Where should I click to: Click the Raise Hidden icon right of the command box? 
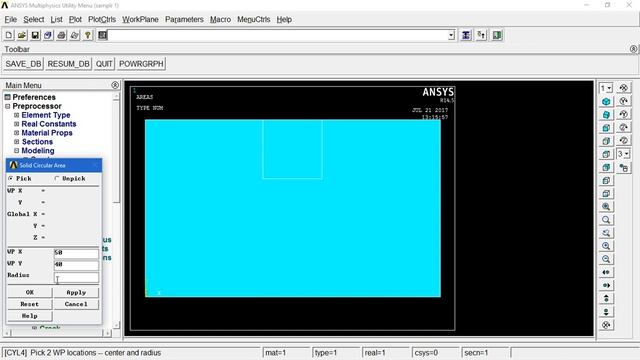(x=466, y=35)
